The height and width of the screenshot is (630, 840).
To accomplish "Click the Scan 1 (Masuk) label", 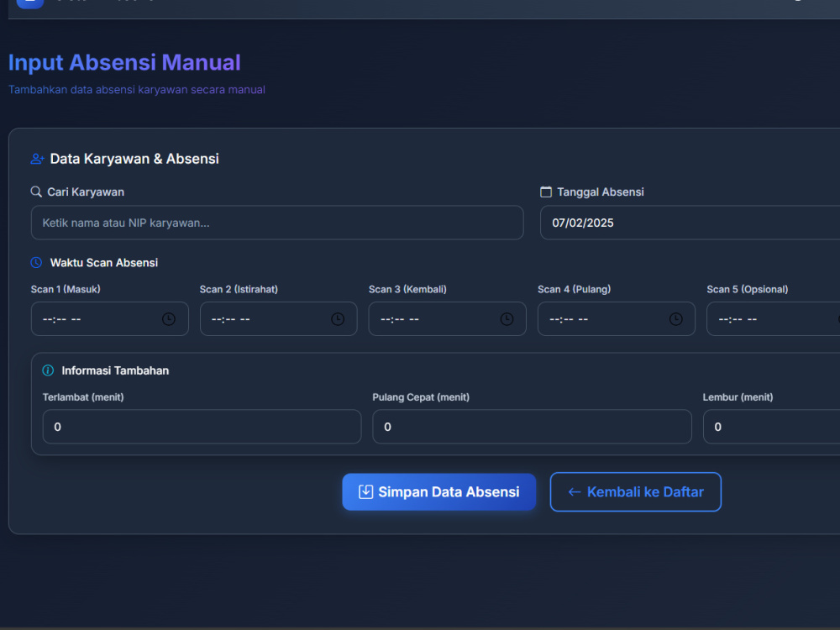I will tap(66, 289).
